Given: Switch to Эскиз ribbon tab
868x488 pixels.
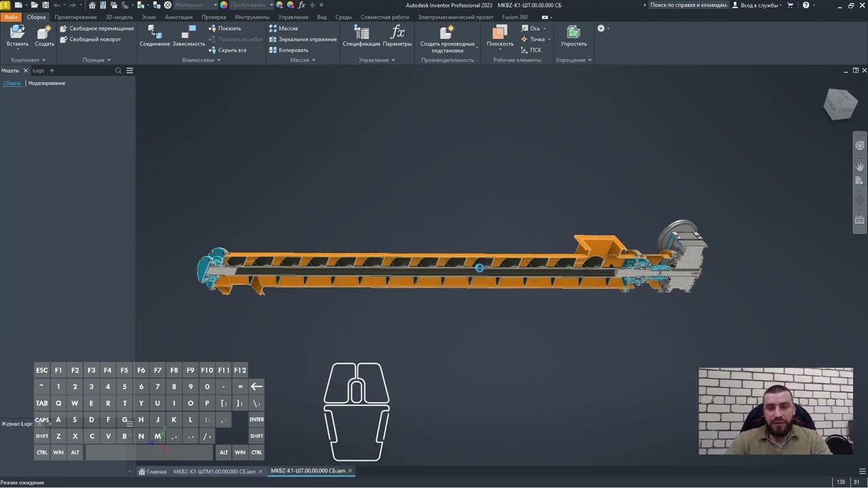Looking at the screenshot, I should (149, 17).
